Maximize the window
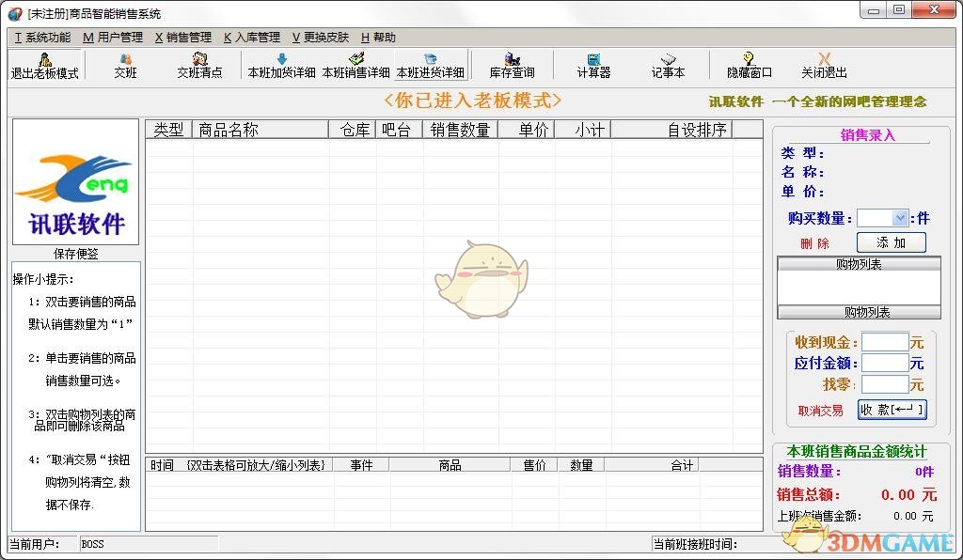 898,9
